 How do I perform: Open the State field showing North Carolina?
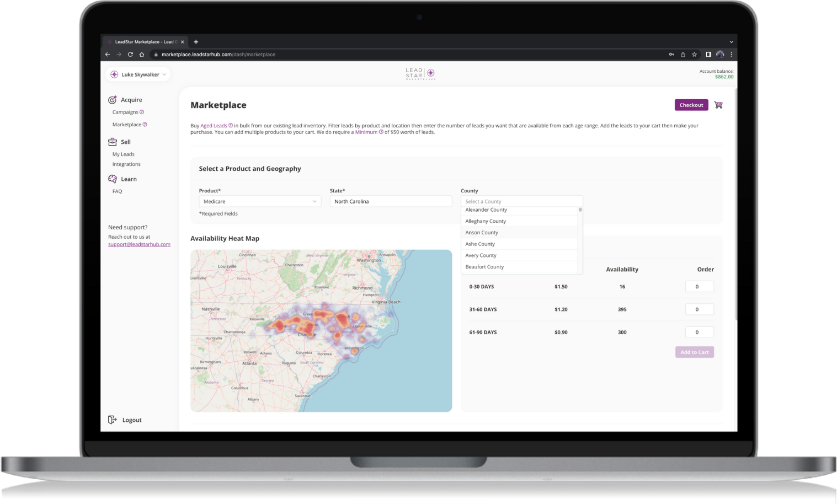point(391,201)
